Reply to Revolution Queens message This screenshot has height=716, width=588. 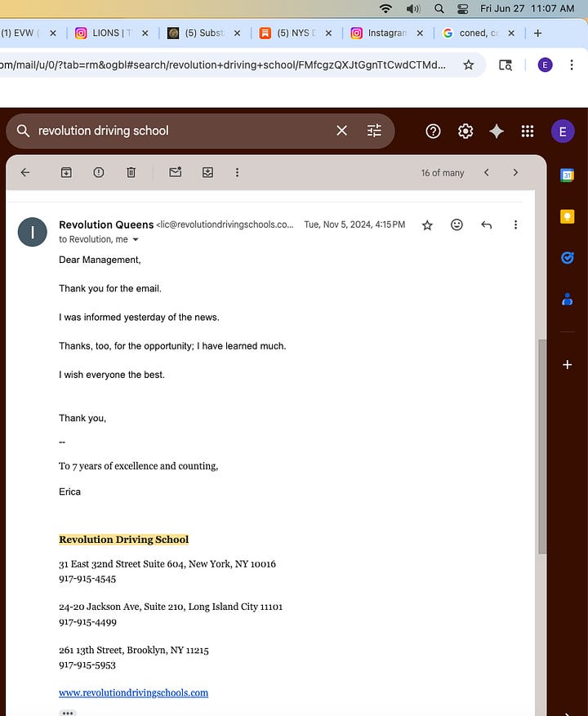(487, 225)
